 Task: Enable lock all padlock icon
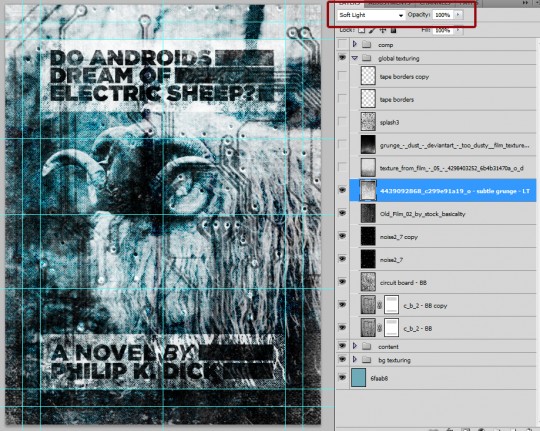tap(393, 30)
